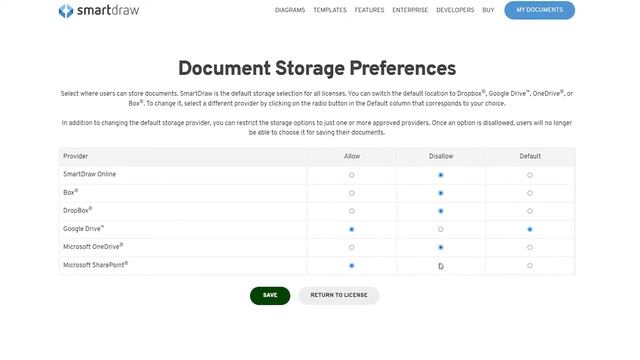Allow Microsoft OneDrive storage
Screen dimensions: 640x360
[351, 247]
